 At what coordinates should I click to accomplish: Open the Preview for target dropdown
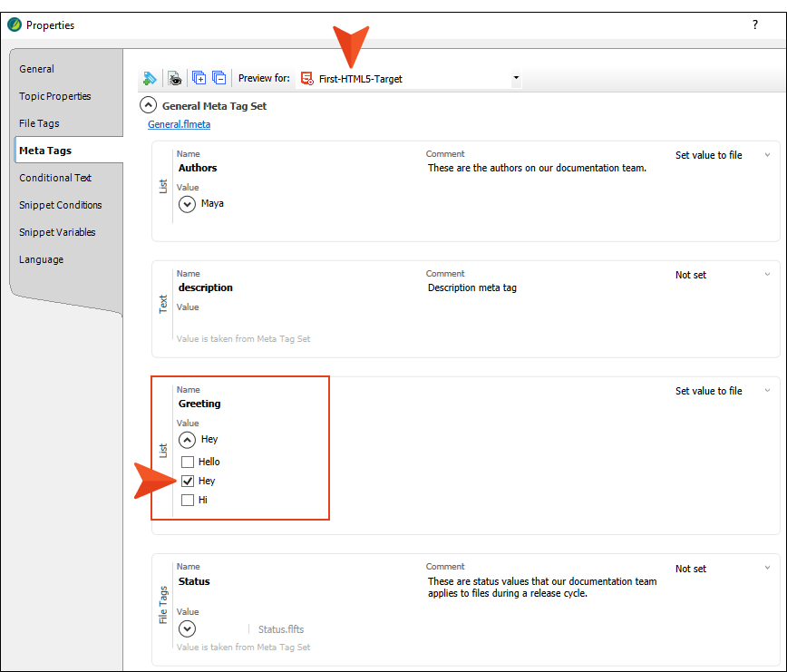point(516,78)
